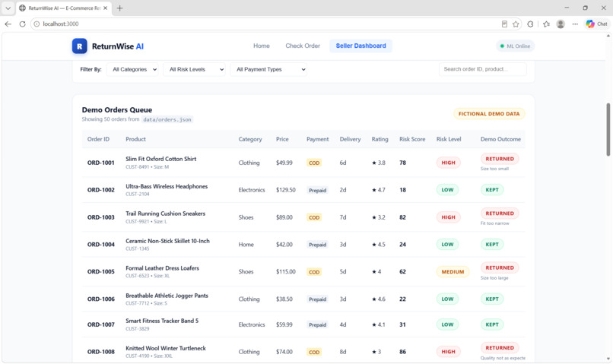Go to the Home nav item
This screenshot has width=613, height=364.
[x=262, y=46]
